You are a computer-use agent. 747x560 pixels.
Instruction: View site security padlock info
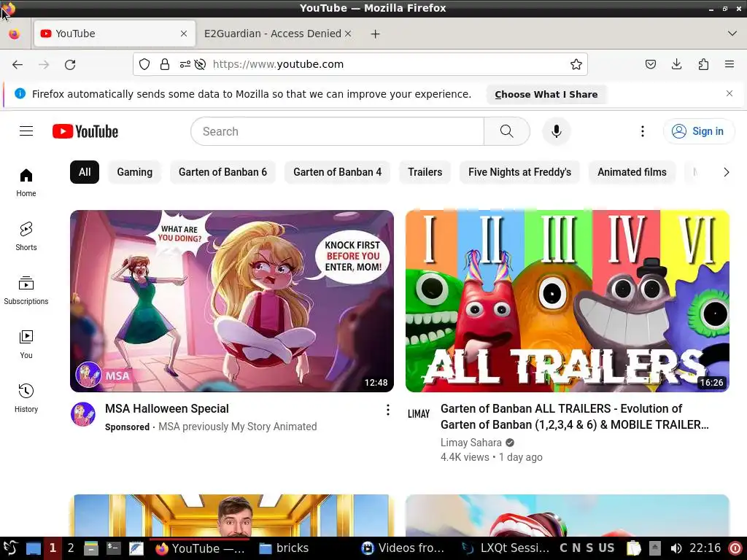coord(165,64)
